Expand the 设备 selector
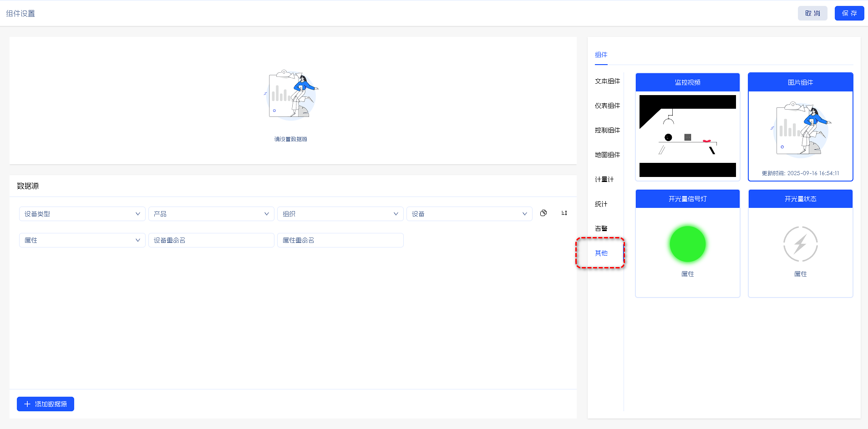868x429 pixels. [469, 214]
